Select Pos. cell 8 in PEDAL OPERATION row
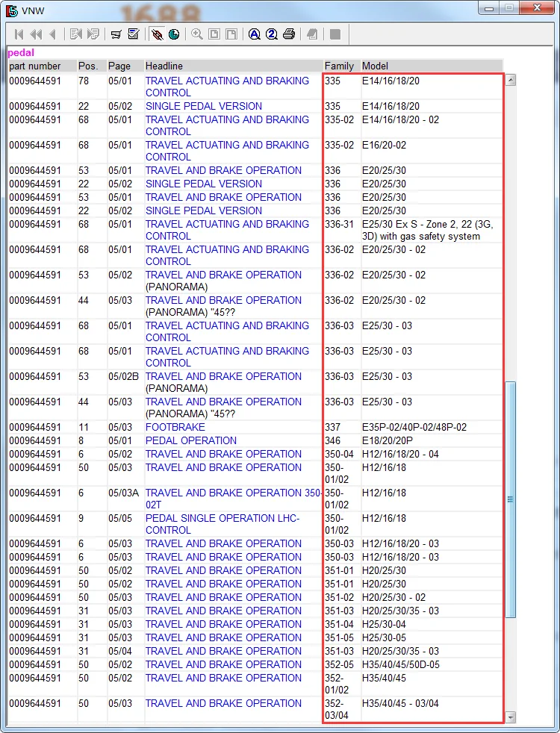Screen dimensions: 560x733 [81, 441]
